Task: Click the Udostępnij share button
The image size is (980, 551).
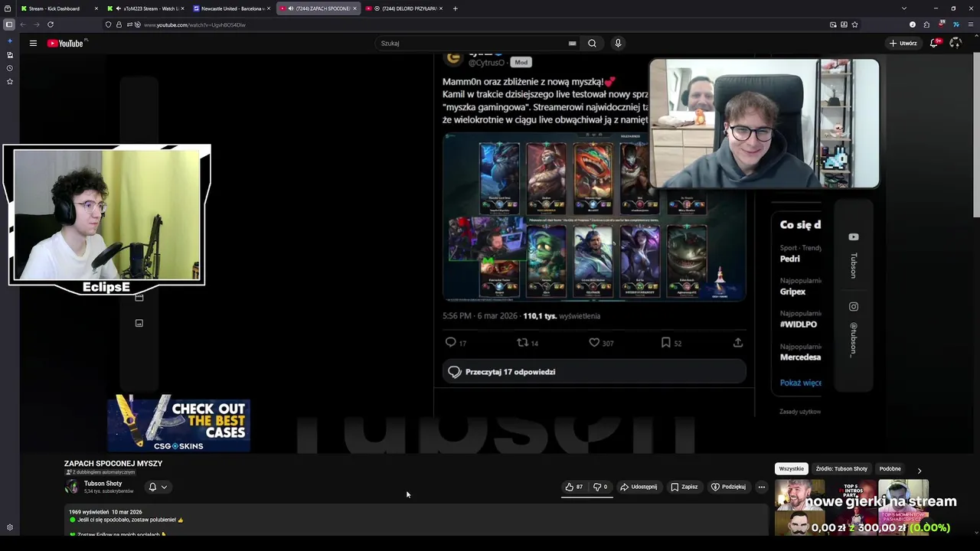Action: point(639,487)
